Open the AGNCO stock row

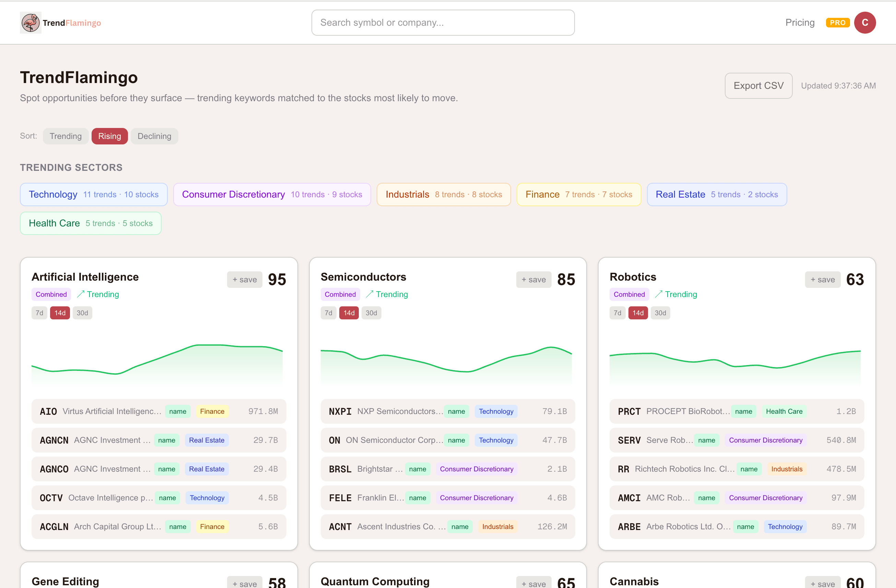tap(159, 469)
